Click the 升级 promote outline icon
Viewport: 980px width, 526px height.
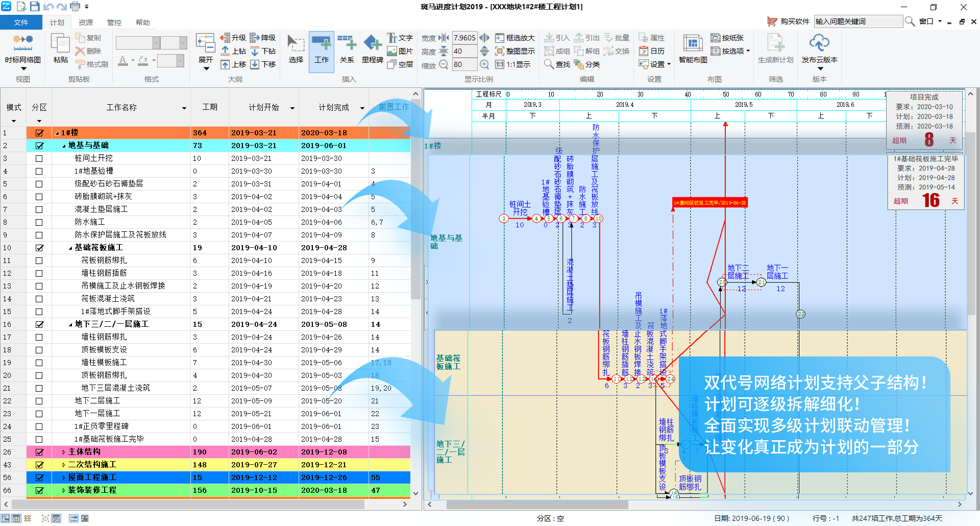coord(225,38)
